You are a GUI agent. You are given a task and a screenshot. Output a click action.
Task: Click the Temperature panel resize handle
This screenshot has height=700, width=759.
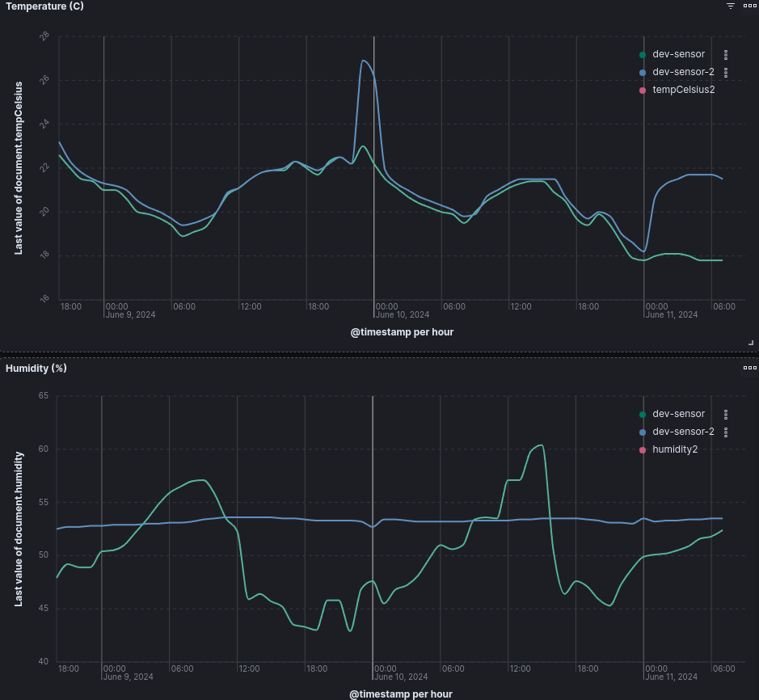[x=751, y=343]
